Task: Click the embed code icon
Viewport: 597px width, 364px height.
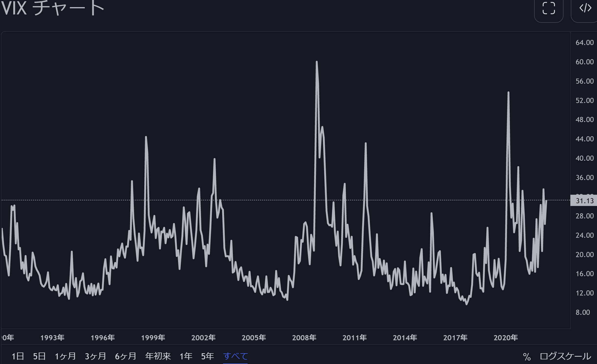Action: tap(585, 8)
